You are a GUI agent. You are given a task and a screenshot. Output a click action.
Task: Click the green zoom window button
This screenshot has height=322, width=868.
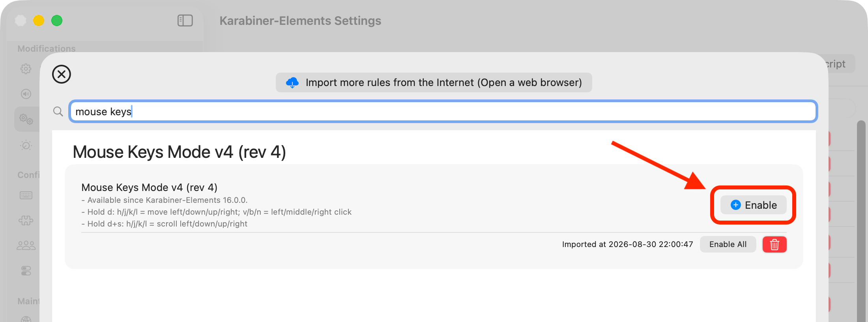tap(57, 21)
